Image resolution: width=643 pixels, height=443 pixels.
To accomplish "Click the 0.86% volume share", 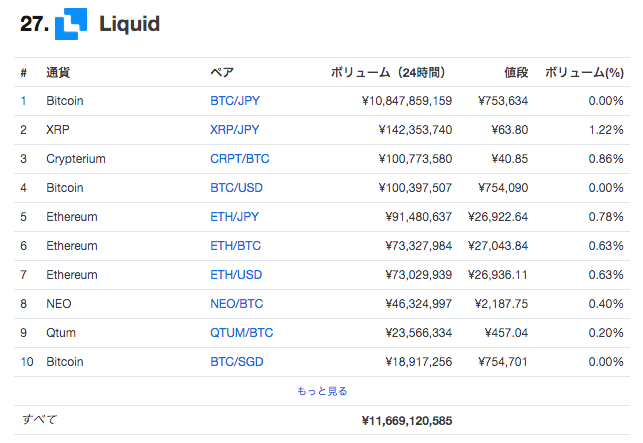I will (606, 159).
